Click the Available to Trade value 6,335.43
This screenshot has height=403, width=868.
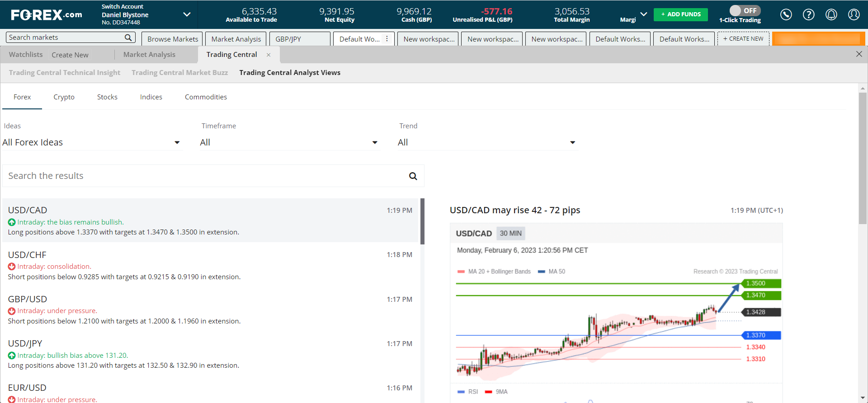(x=259, y=11)
